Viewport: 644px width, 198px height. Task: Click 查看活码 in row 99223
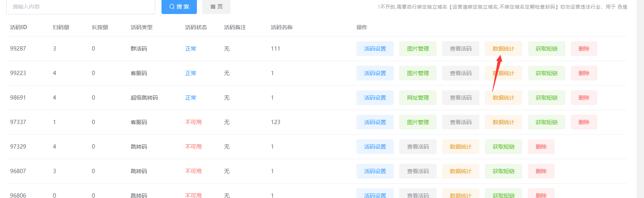(461, 73)
